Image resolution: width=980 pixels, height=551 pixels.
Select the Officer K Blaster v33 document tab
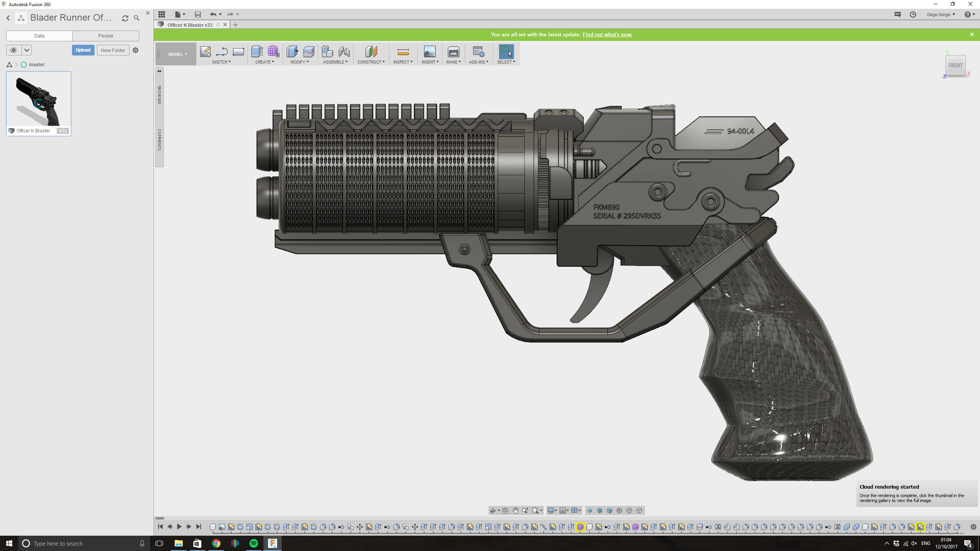(x=190, y=25)
